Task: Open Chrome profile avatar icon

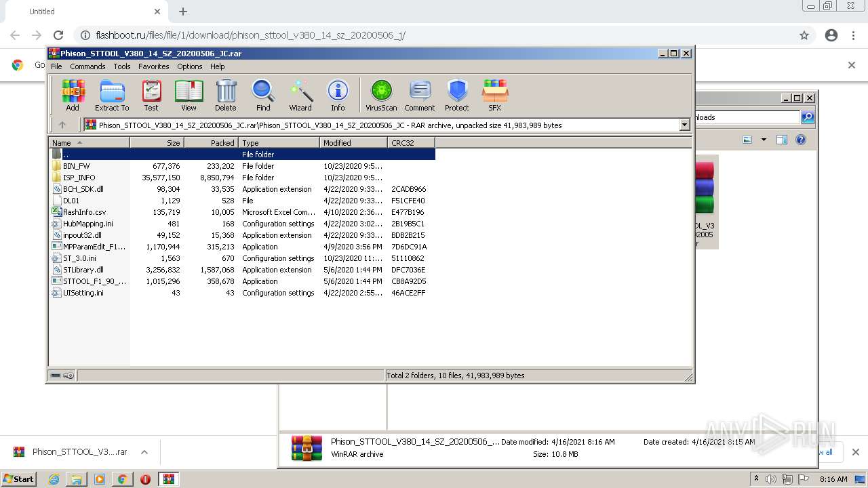Action: click(831, 35)
